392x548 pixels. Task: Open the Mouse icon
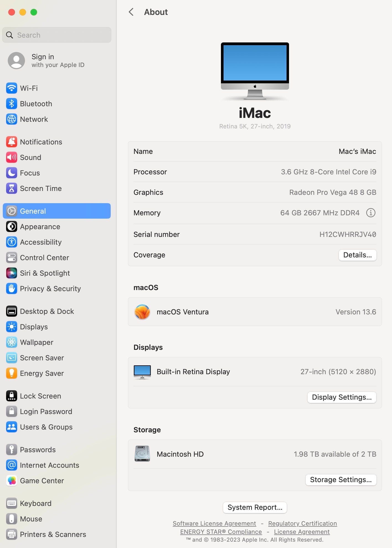(12, 519)
